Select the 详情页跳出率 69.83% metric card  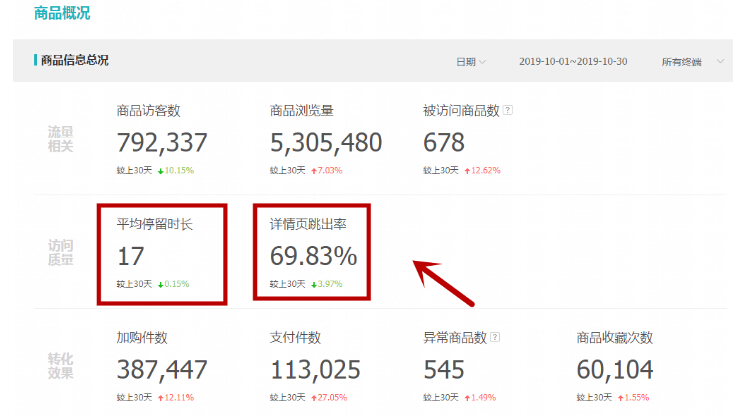(311, 252)
